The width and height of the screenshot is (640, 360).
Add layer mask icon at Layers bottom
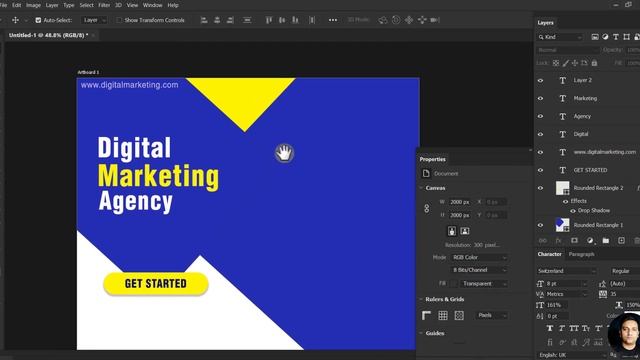coord(574,240)
